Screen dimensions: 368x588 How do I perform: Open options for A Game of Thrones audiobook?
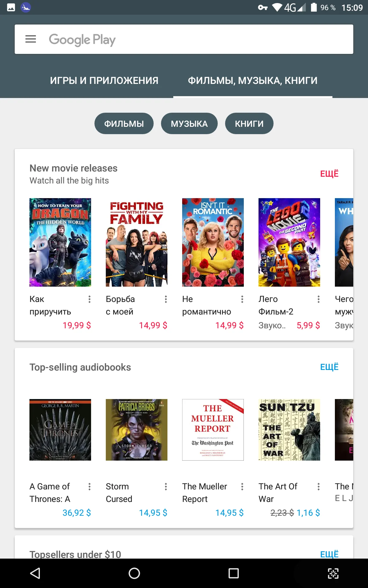90,487
